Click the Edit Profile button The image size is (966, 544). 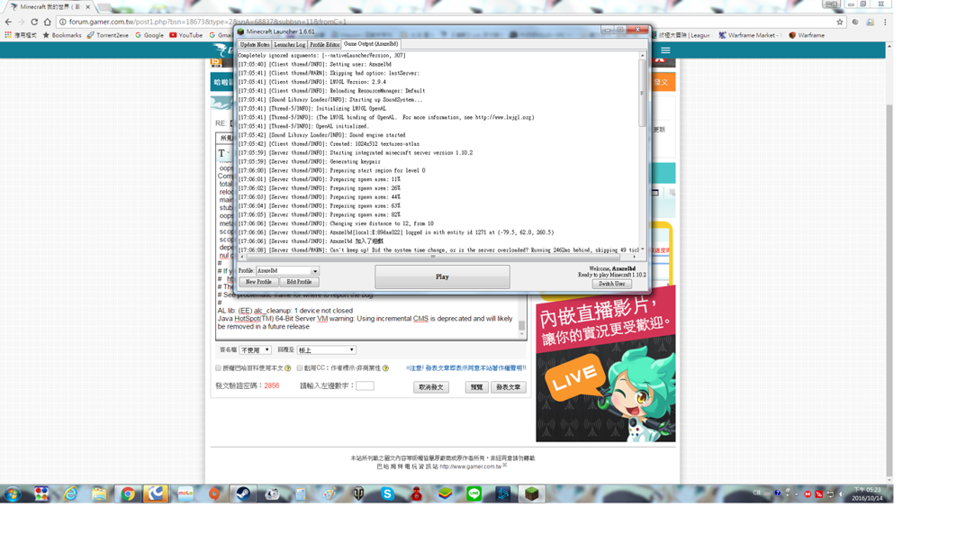pos(299,282)
